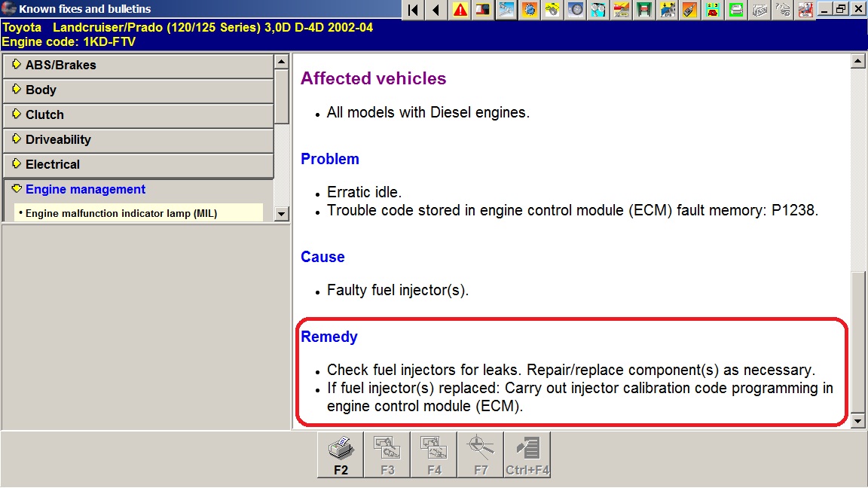Click the green printer toolbar icon

[736, 10]
